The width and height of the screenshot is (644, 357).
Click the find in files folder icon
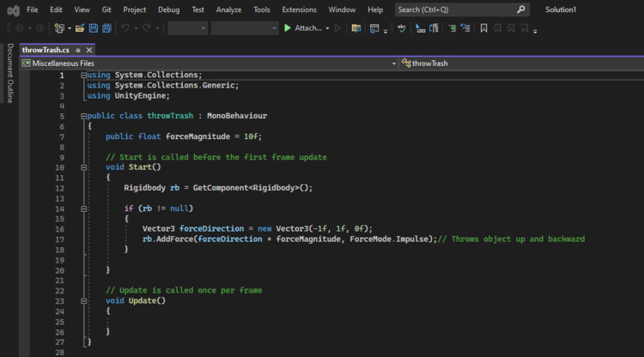tap(356, 28)
